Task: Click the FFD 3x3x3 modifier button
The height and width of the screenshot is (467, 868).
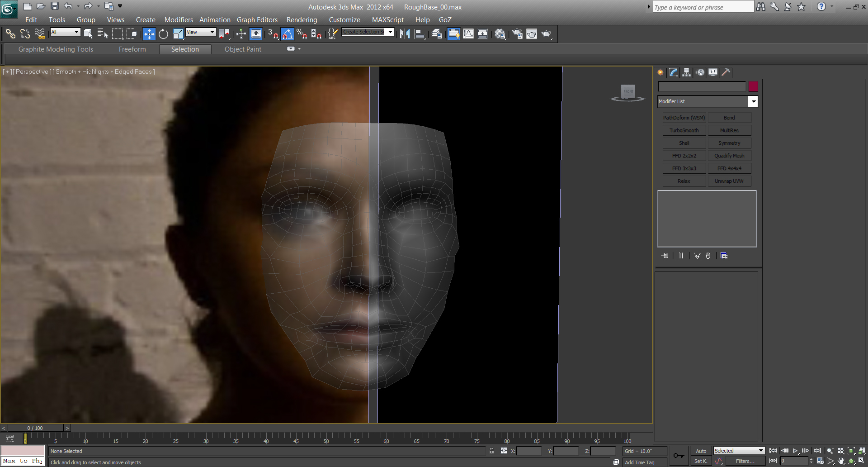Action: click(x=684, y=168)
